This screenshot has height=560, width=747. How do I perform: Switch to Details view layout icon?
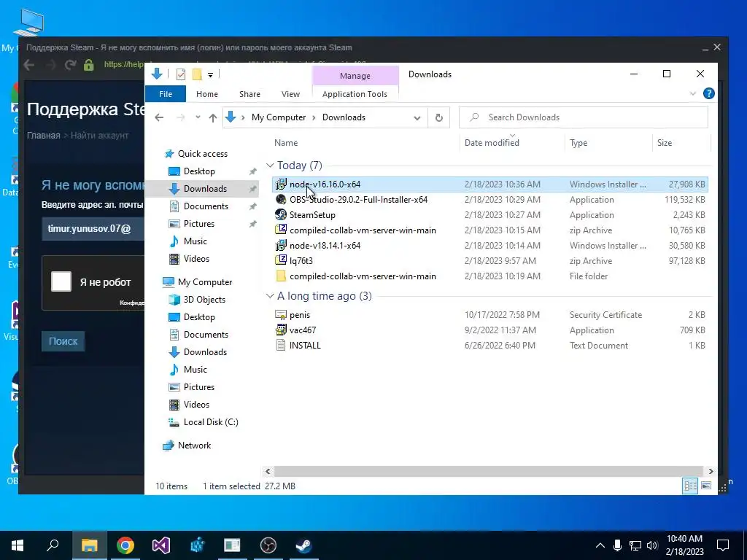[690, 486]
